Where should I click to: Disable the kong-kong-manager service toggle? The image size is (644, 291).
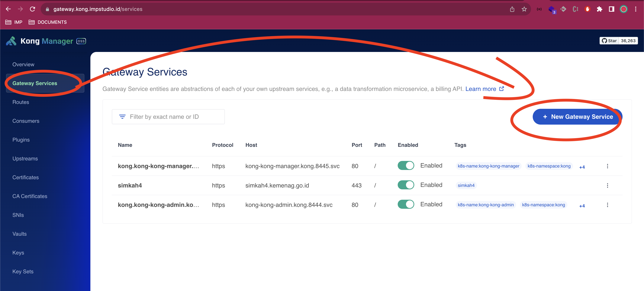(406, 165)
